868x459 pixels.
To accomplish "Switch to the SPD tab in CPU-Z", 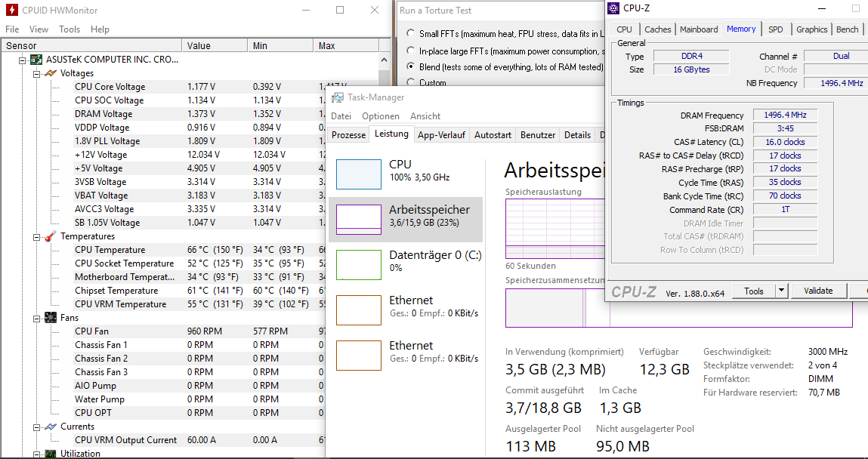I will pyautogui.click(x=775, y=29).
